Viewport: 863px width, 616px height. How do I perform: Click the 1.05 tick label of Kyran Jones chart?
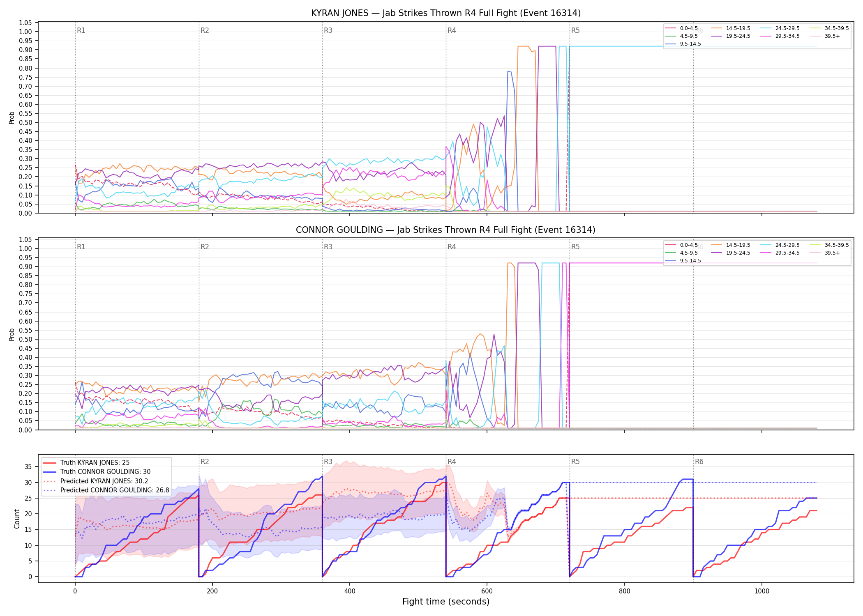(25, 23)
